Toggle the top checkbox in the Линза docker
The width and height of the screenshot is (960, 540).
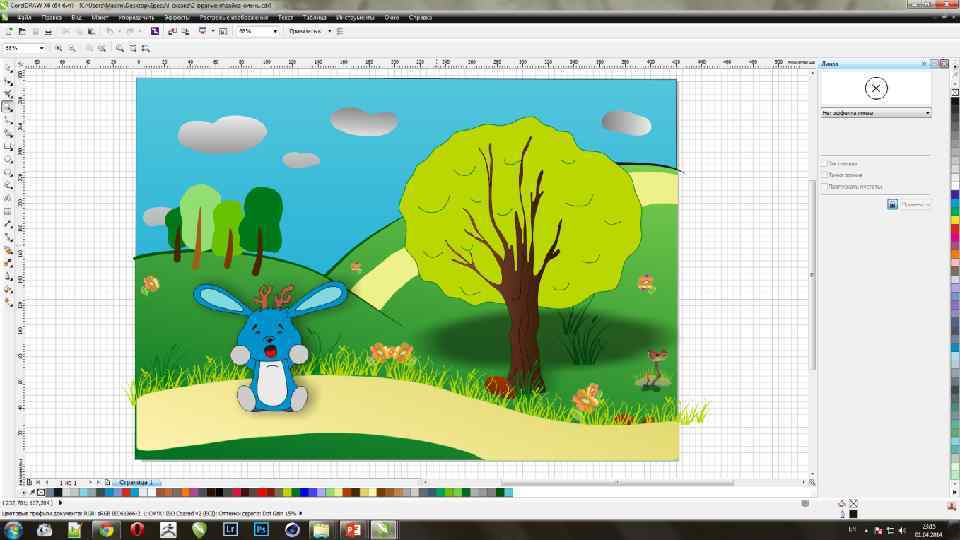pos(824,163)
